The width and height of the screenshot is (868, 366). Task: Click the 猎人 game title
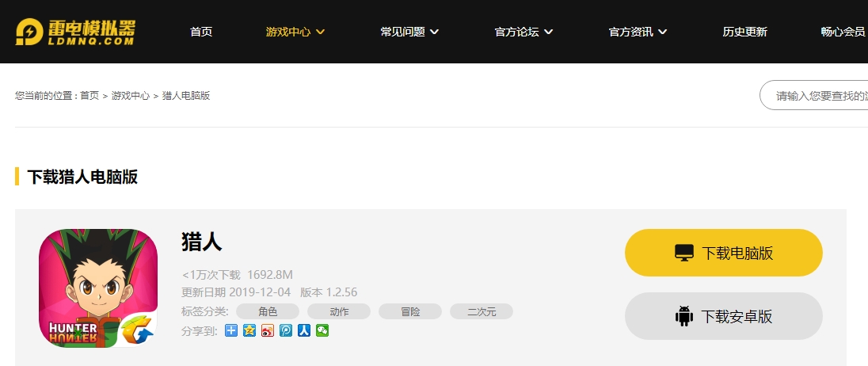click(x=201, y=242)
